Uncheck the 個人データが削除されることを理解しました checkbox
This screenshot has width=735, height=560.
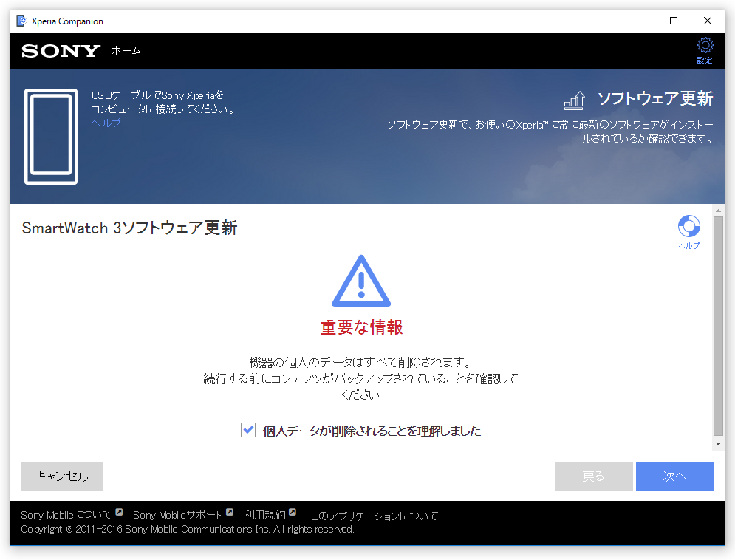coord(248,430)
